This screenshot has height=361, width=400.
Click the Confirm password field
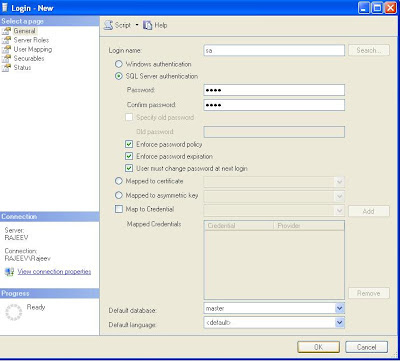(x=274, y=105)
